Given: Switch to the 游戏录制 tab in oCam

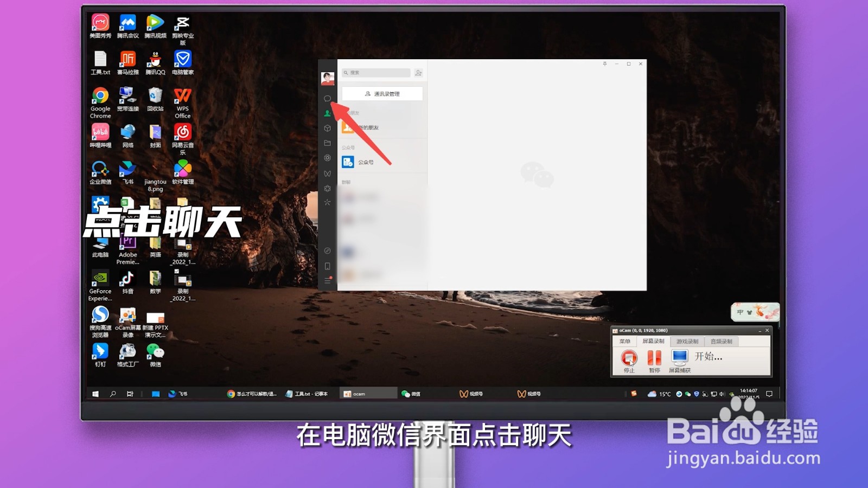Looking at the screenshot, I should coord(687,341).
